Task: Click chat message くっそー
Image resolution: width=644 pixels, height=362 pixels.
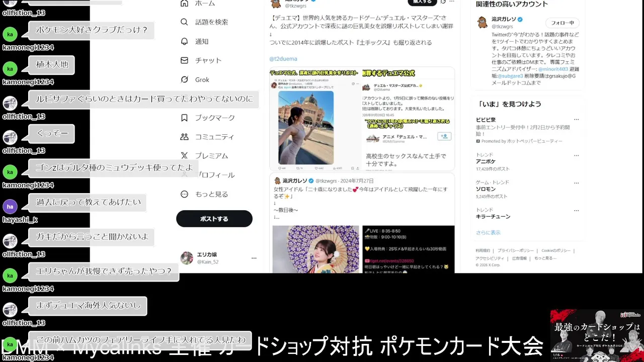Action: (52, 133)
